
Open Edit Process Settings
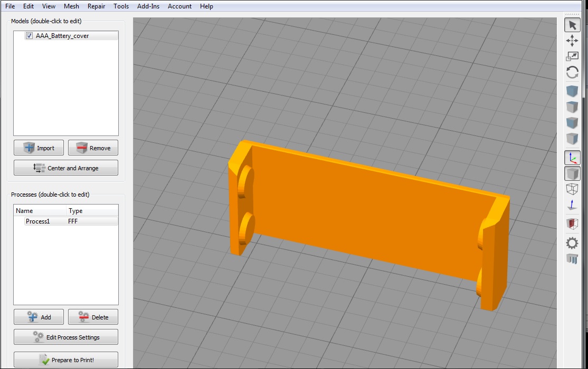[x=66, y=337]
